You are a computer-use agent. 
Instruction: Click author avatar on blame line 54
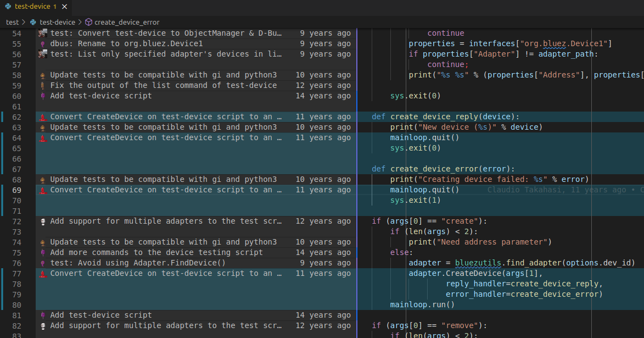click(43, 33)
